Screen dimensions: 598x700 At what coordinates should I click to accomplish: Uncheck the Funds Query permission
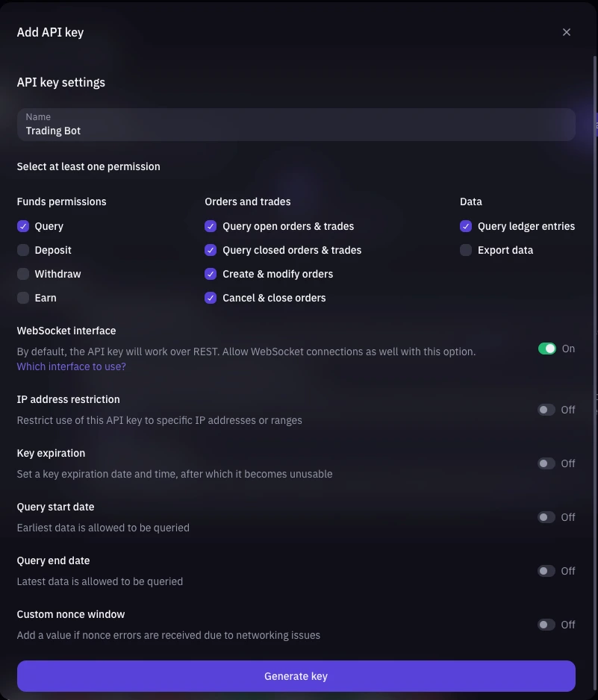[x=23, y=226]
